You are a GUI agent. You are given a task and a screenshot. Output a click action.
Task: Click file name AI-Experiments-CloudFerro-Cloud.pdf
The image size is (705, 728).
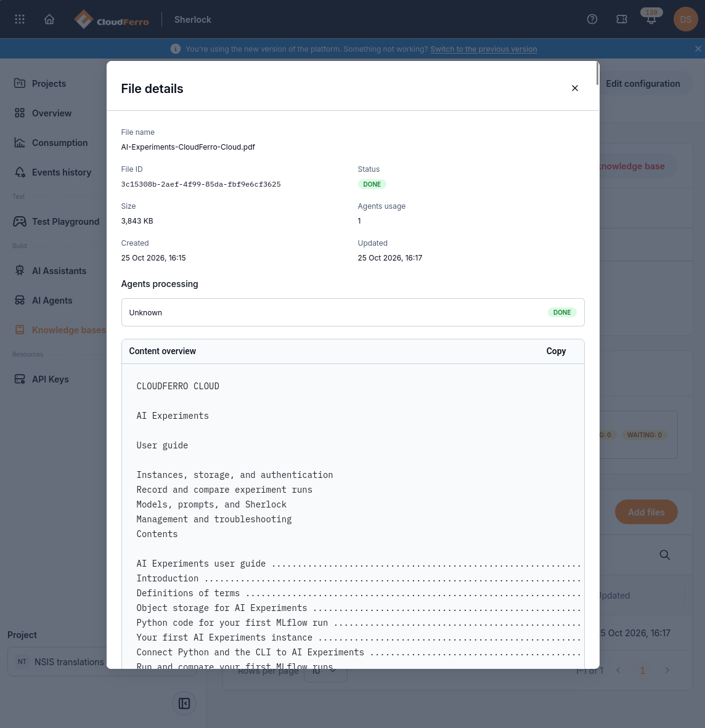(187, 147)
